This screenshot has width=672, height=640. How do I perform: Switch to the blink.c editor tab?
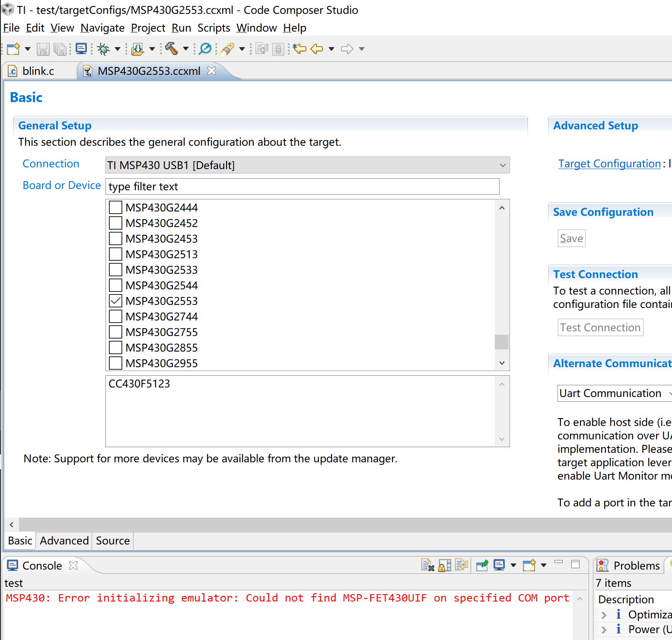coord(38,71)
